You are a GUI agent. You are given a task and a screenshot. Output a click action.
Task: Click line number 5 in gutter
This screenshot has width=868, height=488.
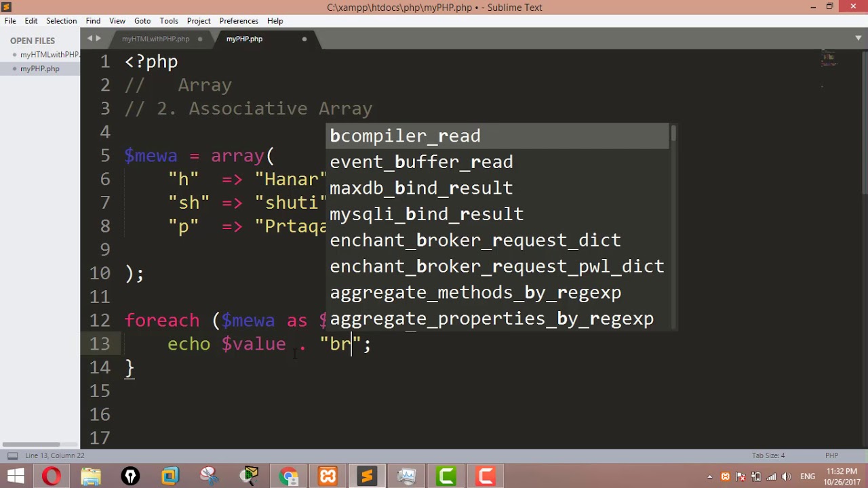105,155
